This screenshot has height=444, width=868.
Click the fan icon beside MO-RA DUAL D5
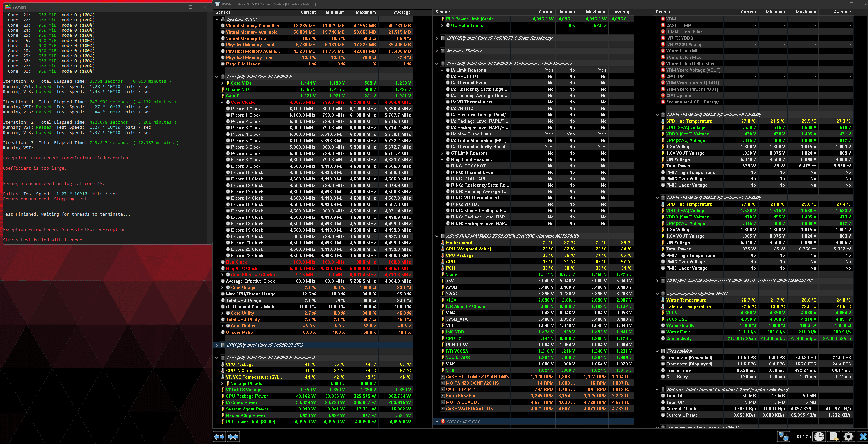coord(442,402)
